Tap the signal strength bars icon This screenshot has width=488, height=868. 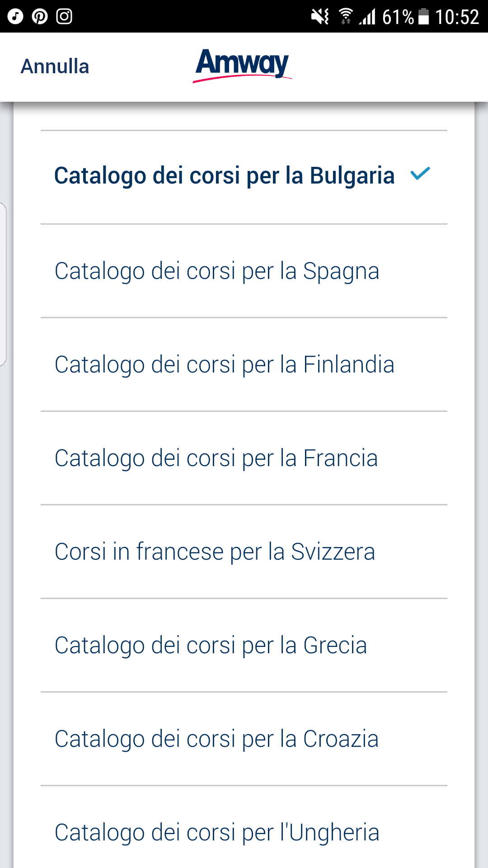click(367, 17)
